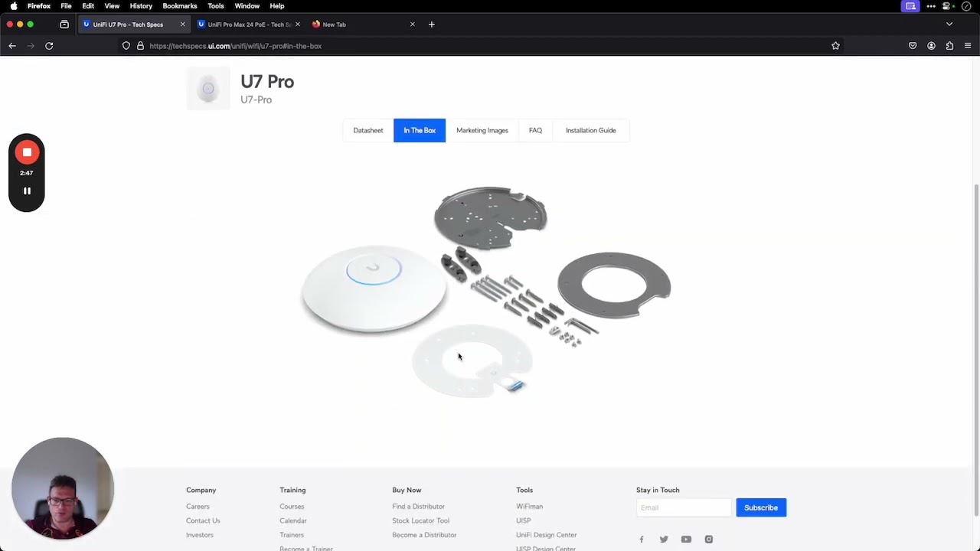Click the U7 Pro product thumbnail
The width and height of the screenshot is (980, 551).
pyautogui.click(x=208, y=89)
